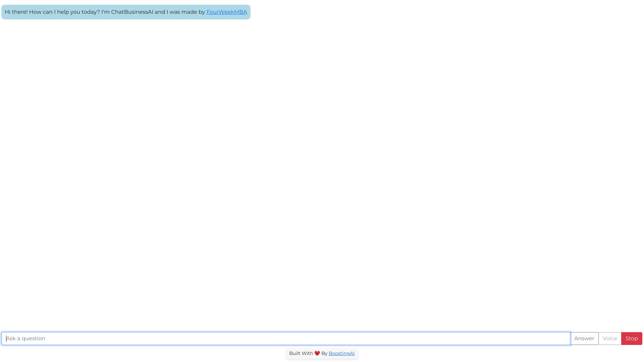Screen dimensions: 644x362
Task: Click the red heart icon in the footer badge
Action: 317,353
